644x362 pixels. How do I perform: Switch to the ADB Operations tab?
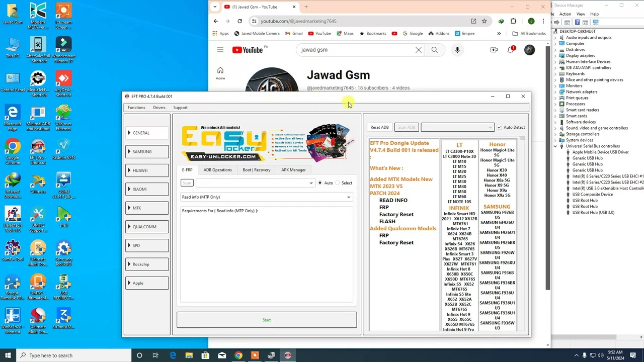(x=217, y=170)
